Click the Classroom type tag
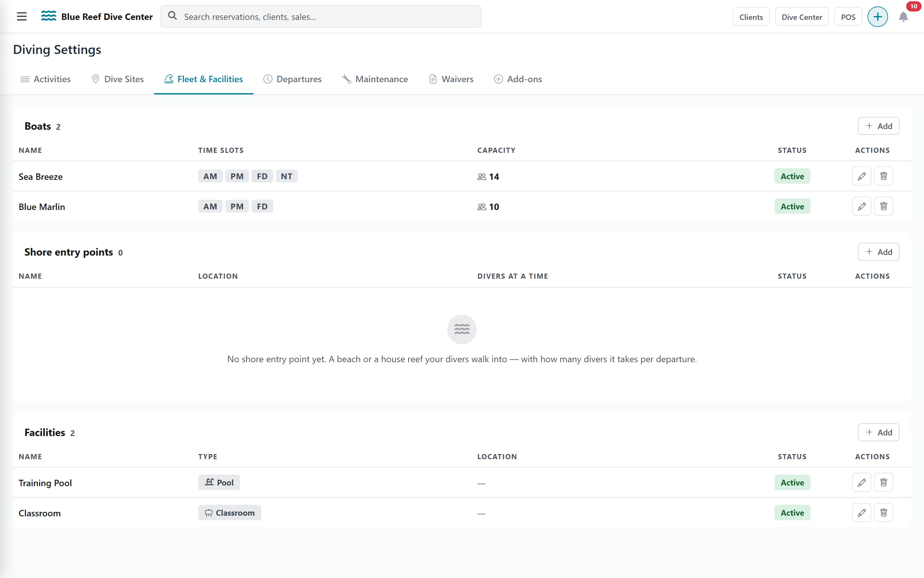The image size is (924, 578). coord(229,512)
